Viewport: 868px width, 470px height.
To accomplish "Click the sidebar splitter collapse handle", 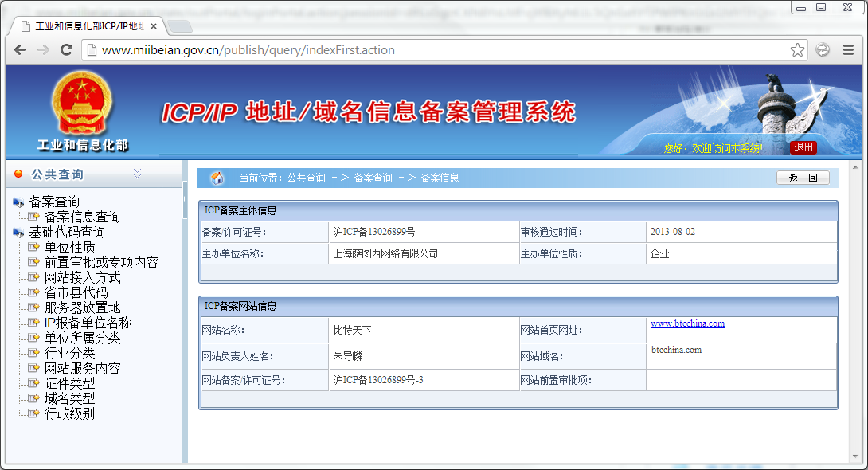I will coord(185,198).
